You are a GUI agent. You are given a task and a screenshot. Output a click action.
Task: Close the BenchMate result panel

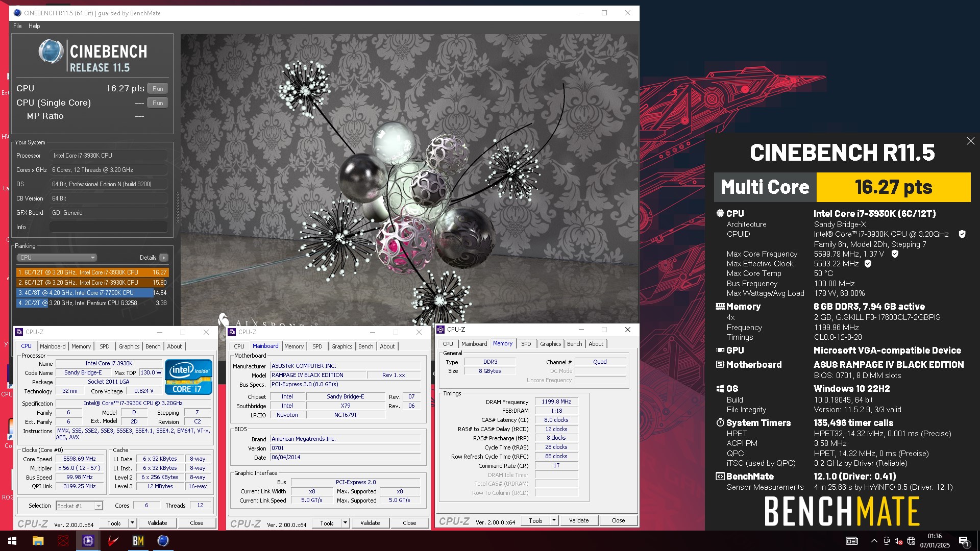tap(970, 141)
